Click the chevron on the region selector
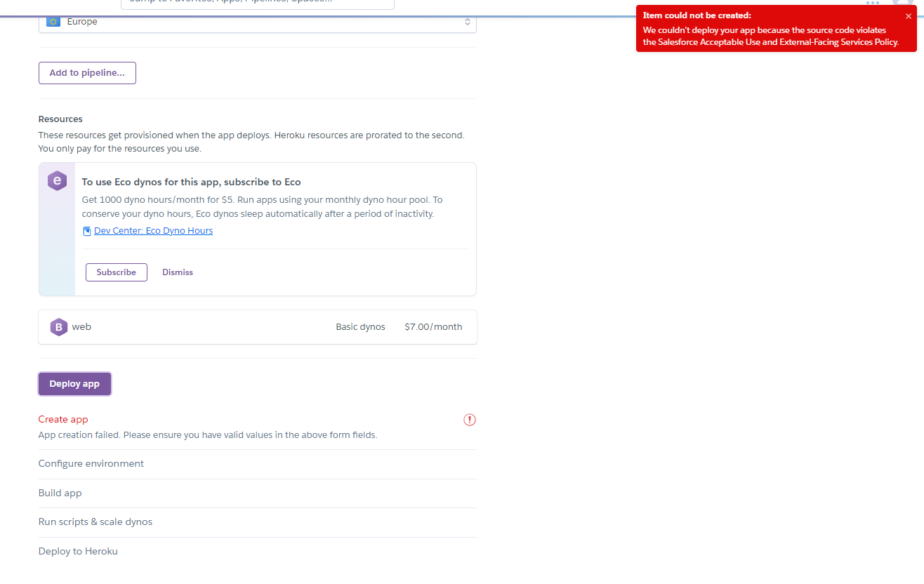This screenshot has width=924, height=584. [x=467, y=21]
